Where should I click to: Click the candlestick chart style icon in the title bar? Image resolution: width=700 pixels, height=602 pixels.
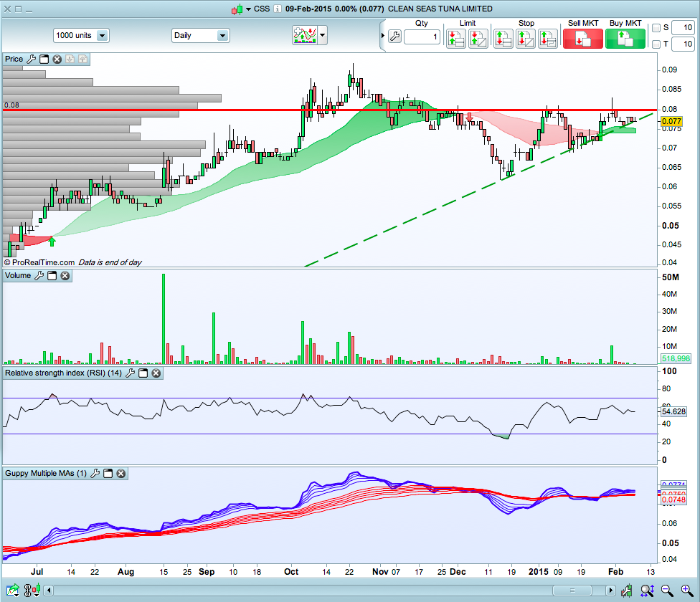(x=237, y=9)
